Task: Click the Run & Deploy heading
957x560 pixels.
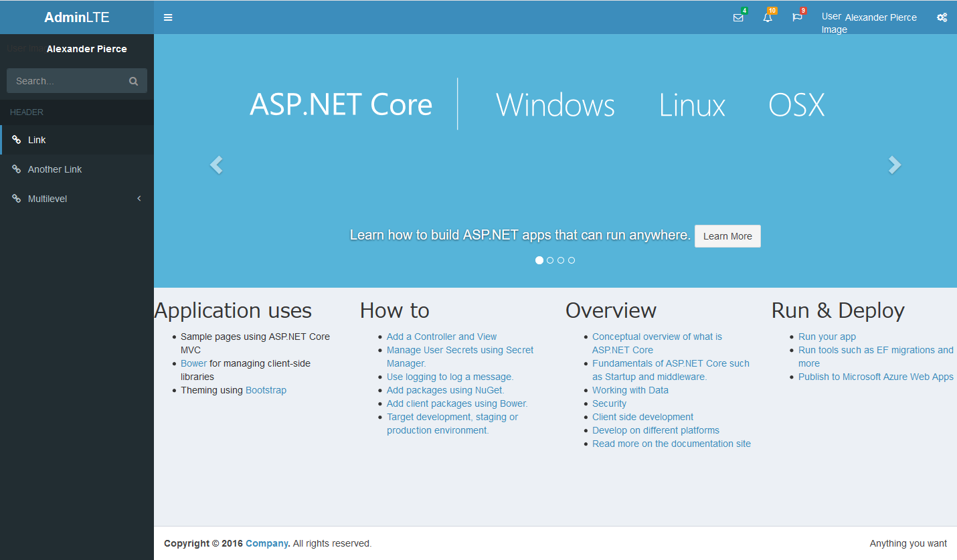Action: pyautogui.click(x=838, y=310)
